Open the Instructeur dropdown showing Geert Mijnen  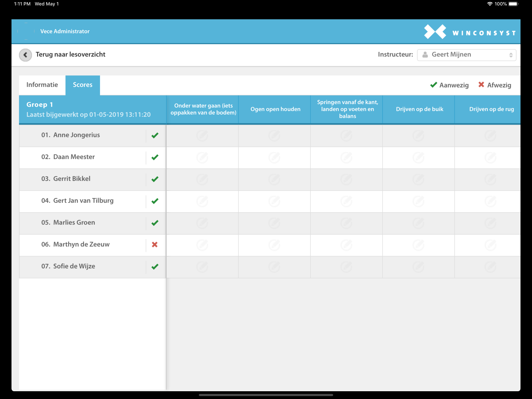467,55
